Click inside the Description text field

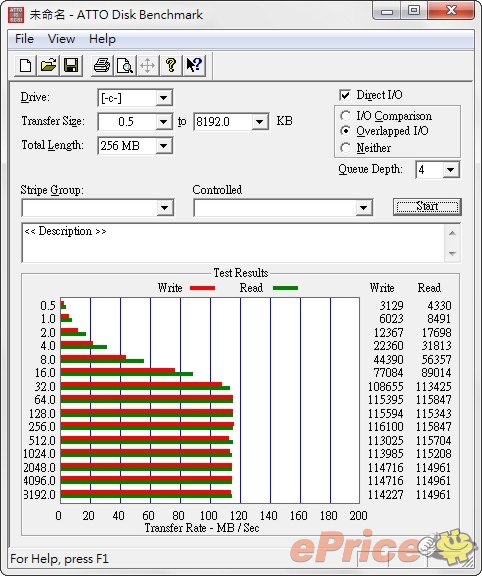click(x=233, y=243)
